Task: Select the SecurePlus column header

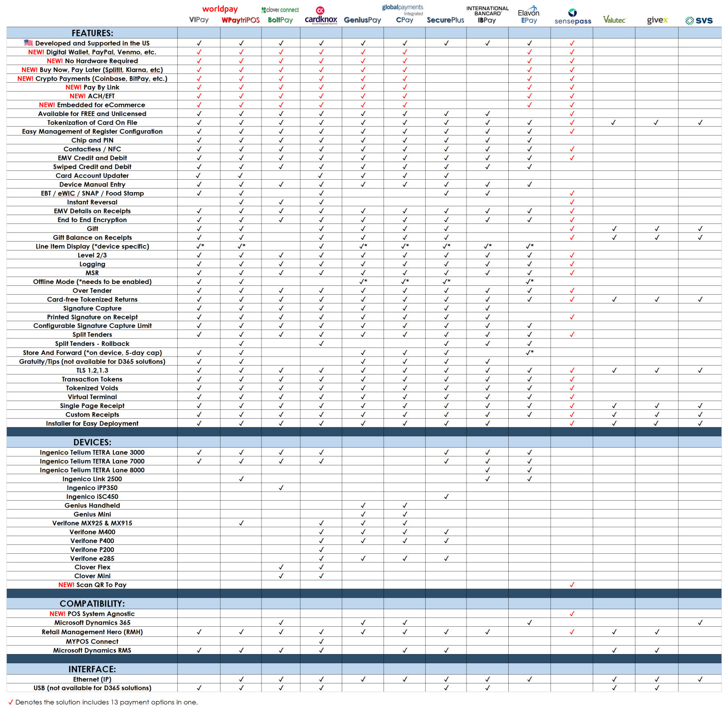Action: pyautogui.click(x=446, y=20)
